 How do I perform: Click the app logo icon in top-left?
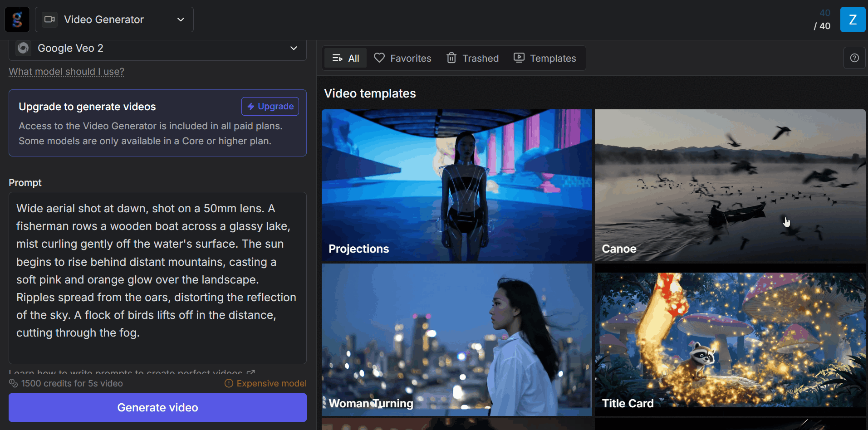coord(17,20)
